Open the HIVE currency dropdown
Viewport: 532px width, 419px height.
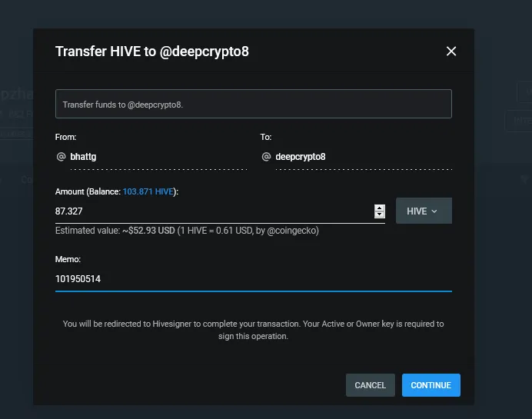pyautogui.click(x=424, y=211)
